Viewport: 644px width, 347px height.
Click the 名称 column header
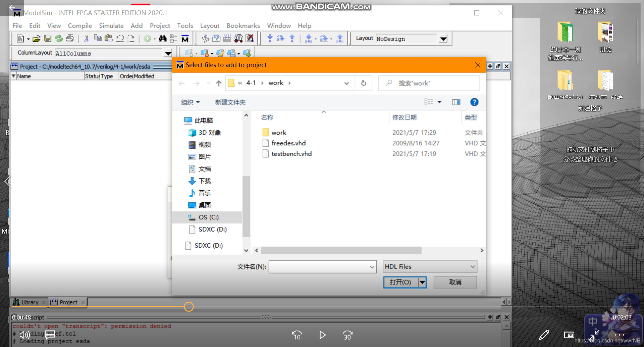click(x=267, y=117)
